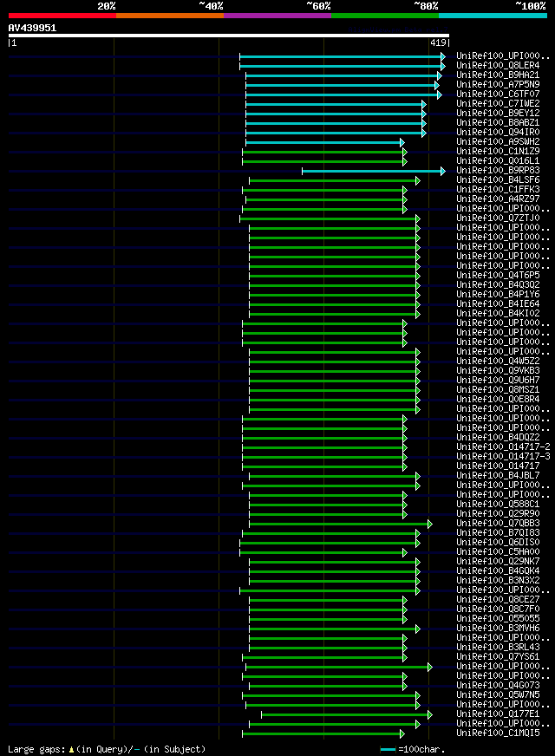
Task: Click UniRef100_Q9U6H7 hit name
Action: [498, 381]
